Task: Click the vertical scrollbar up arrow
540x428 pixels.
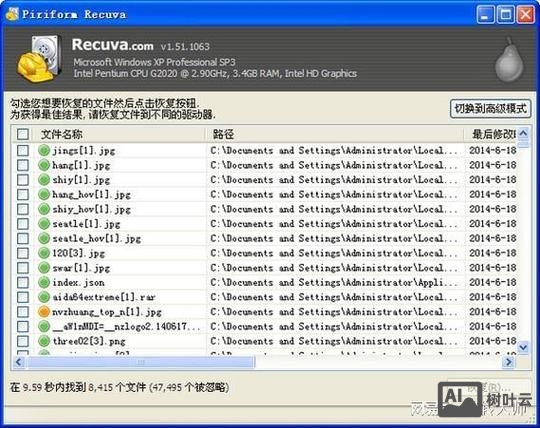Action: (523, 134)
